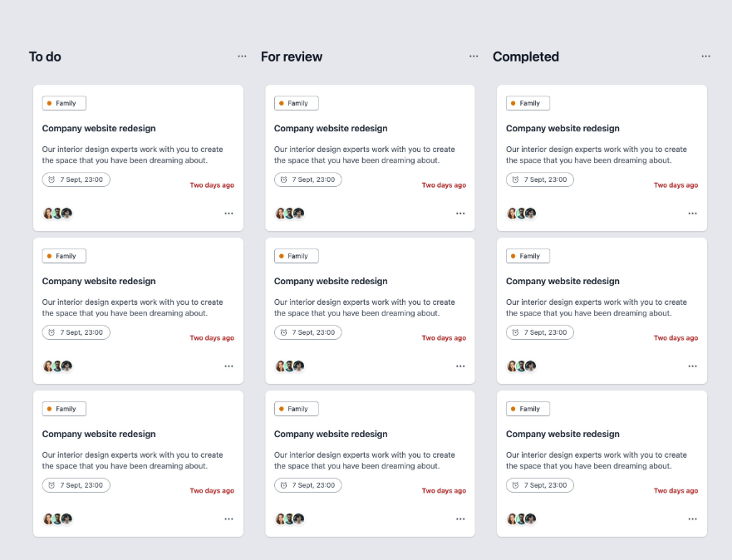The height and width of the screenshot is (560, 732).
Task: Click the To do column heading
Action: click(45, 56)
